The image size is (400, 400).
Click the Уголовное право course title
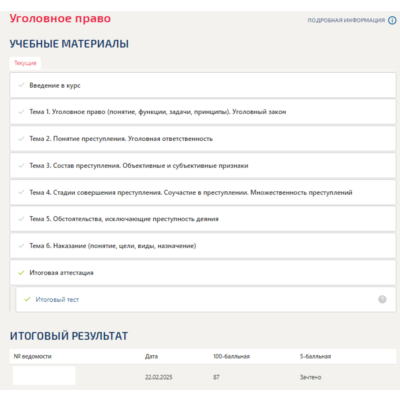click(x=60, y=19)
